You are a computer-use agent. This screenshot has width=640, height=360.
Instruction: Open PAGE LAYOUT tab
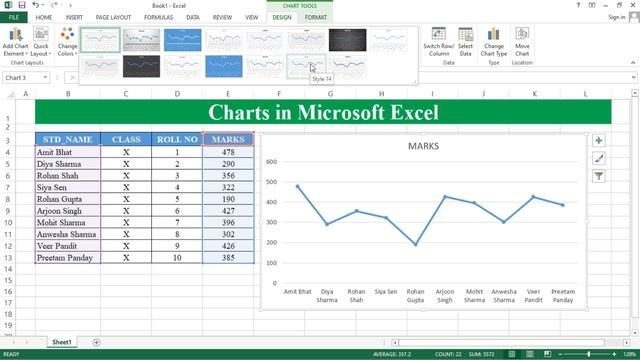tap(113, 17)
